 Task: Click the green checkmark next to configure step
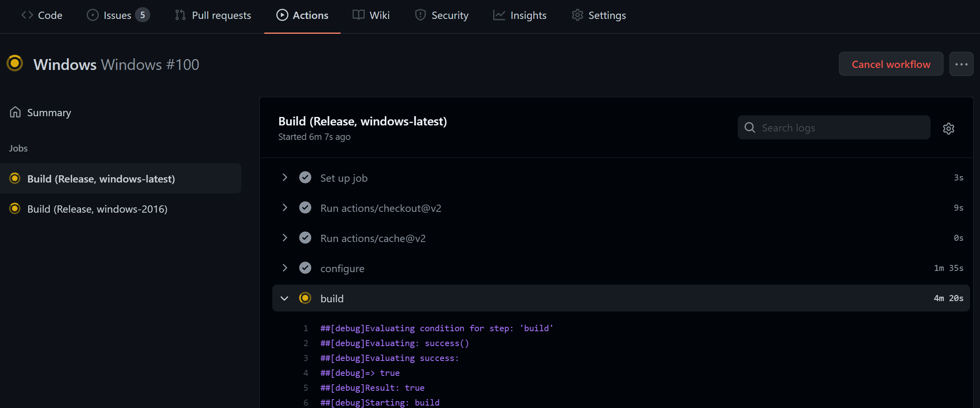click(305, 268)
